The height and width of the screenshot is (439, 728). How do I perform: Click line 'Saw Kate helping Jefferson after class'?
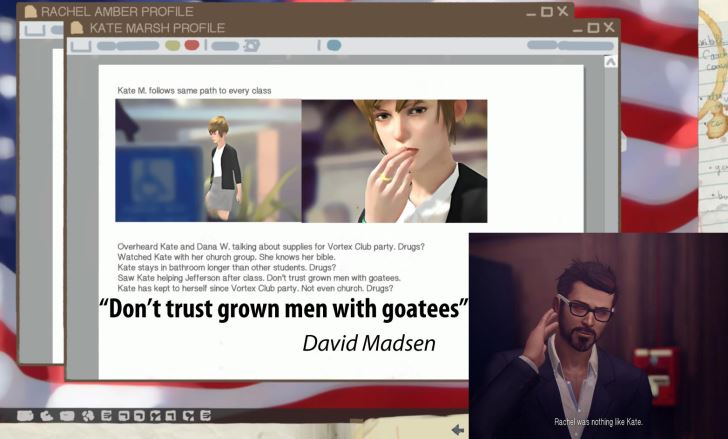[x=259, y=278]
